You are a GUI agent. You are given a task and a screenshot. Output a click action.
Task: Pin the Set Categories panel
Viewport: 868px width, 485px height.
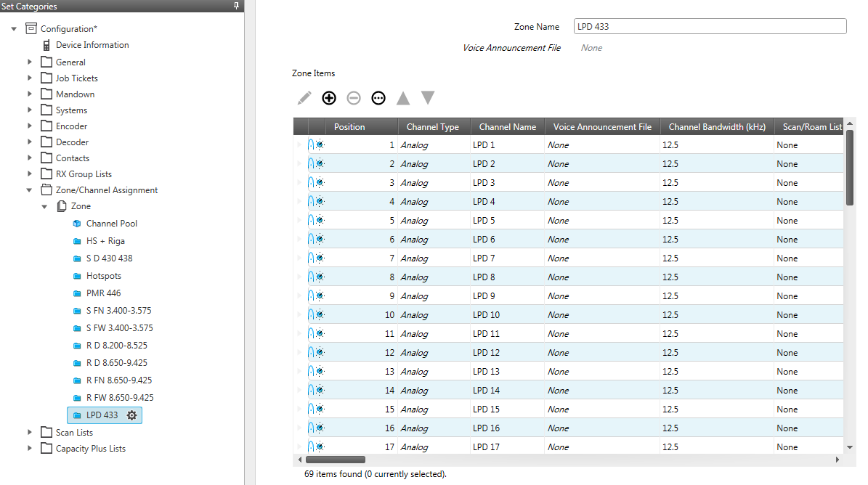point(235,6)
